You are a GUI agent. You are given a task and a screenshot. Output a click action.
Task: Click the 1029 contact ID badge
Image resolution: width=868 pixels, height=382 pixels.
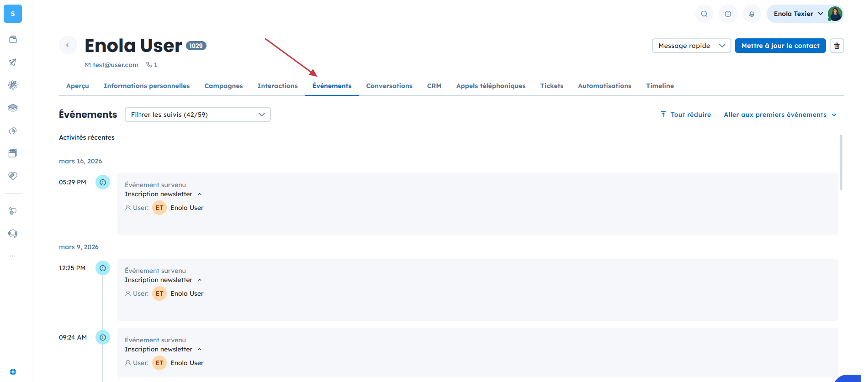pos(196,46)
